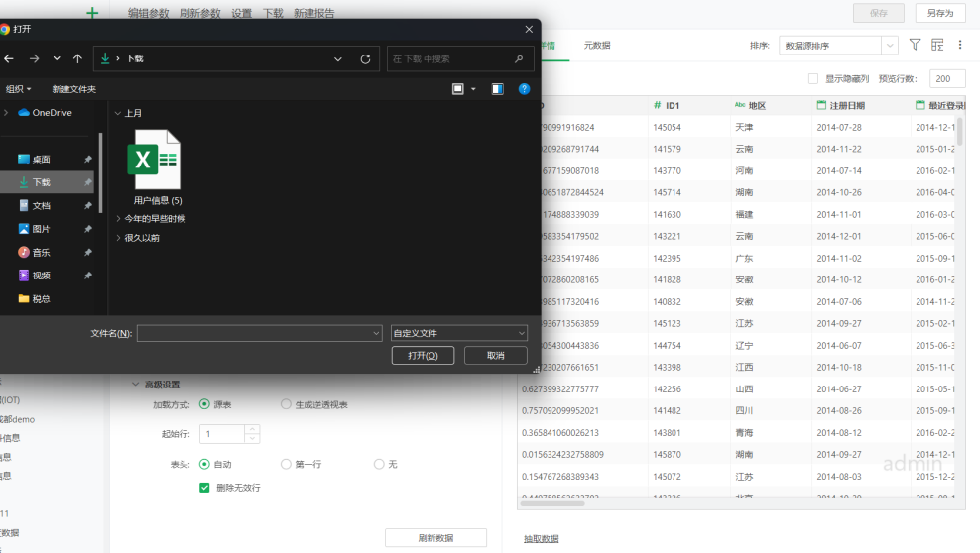Toggle the preview pane icon

498,89
